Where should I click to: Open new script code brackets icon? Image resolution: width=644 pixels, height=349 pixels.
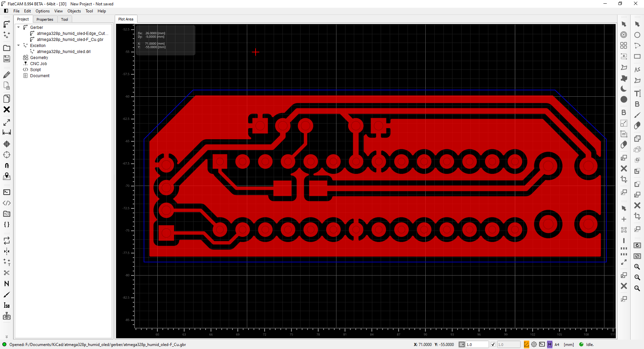coord(7,203)
